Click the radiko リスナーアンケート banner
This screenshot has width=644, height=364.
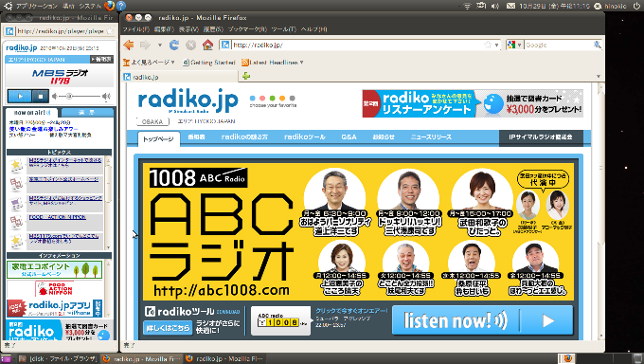473,103
